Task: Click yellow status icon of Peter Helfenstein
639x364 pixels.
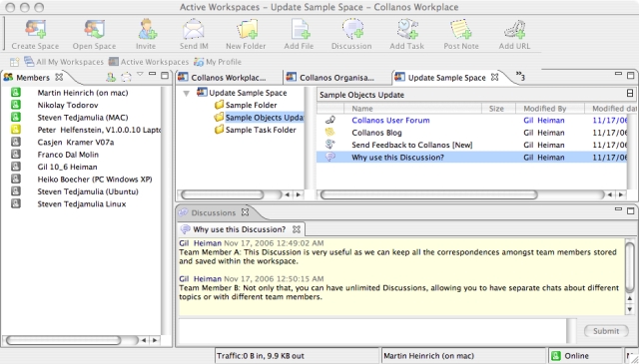Action: pos(16,130)
